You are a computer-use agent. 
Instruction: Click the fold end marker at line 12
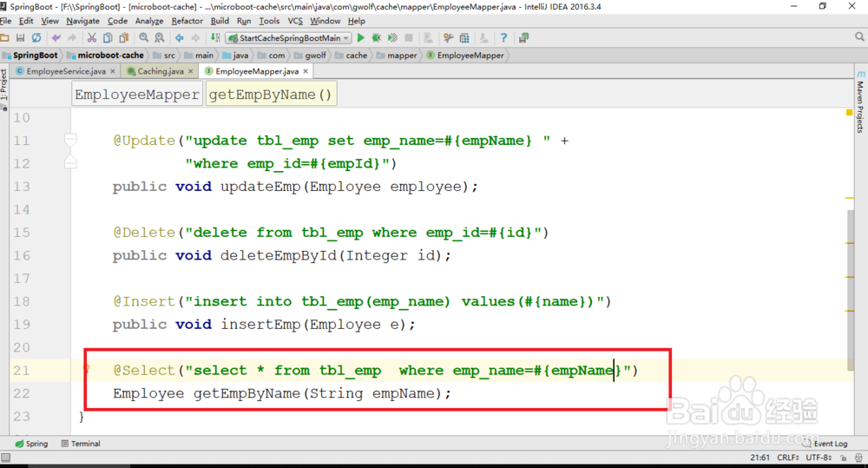(70, 163)
